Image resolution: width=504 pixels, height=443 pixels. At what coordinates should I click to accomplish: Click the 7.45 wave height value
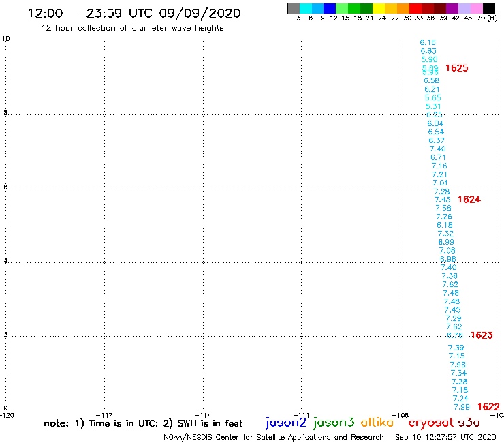tap(452, 310)
